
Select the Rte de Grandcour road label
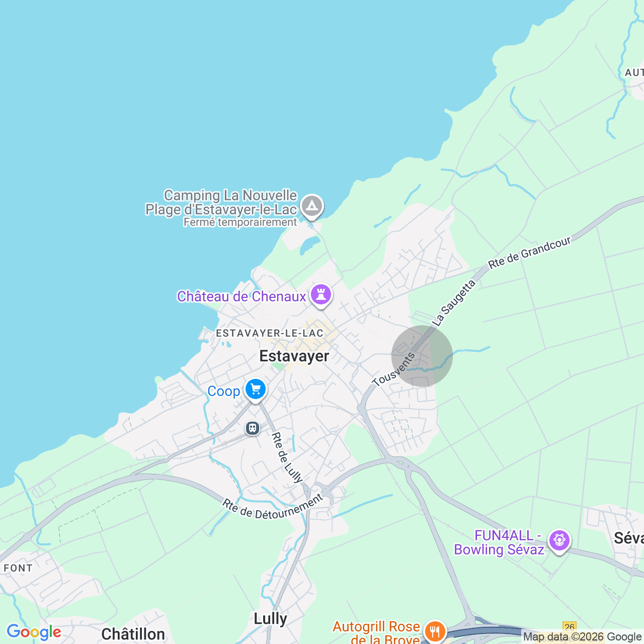pyautogui.click(x=530, y=252)
